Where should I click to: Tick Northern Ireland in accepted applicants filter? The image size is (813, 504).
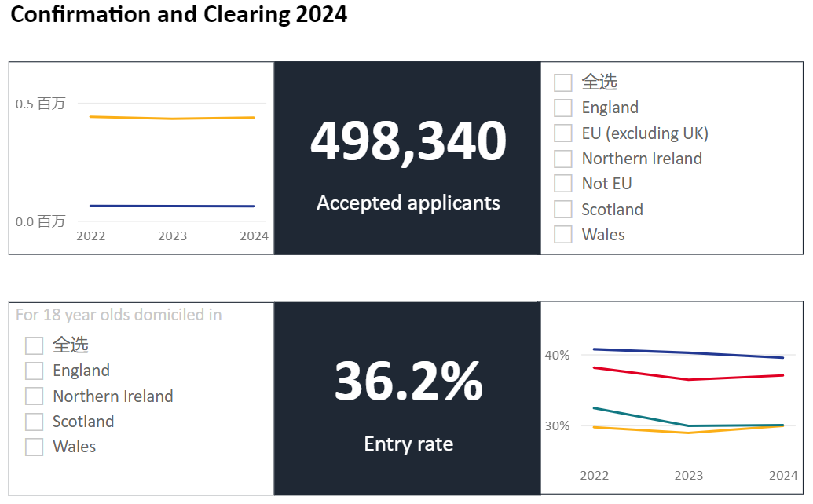(563, 159)
